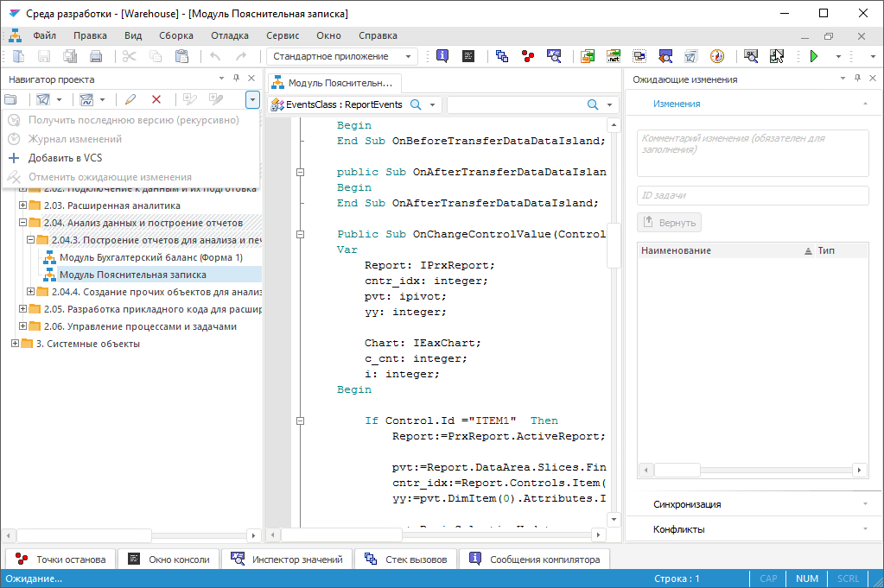Click the Точки останова bottom tab
This screenshot has width=884, height=588.
60,560
